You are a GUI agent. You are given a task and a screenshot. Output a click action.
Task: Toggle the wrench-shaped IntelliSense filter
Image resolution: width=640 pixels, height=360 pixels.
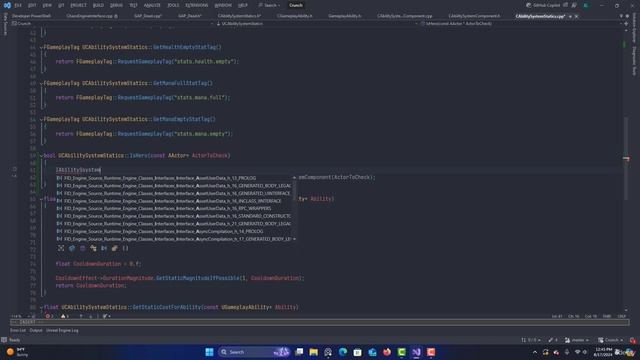[x=115, y=248]
